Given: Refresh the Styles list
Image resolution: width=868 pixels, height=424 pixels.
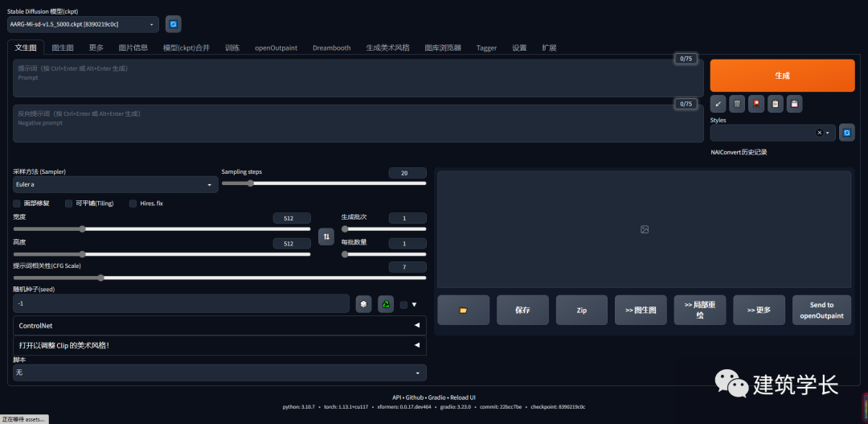Looking at the screenshot, I should click(846, 133).
